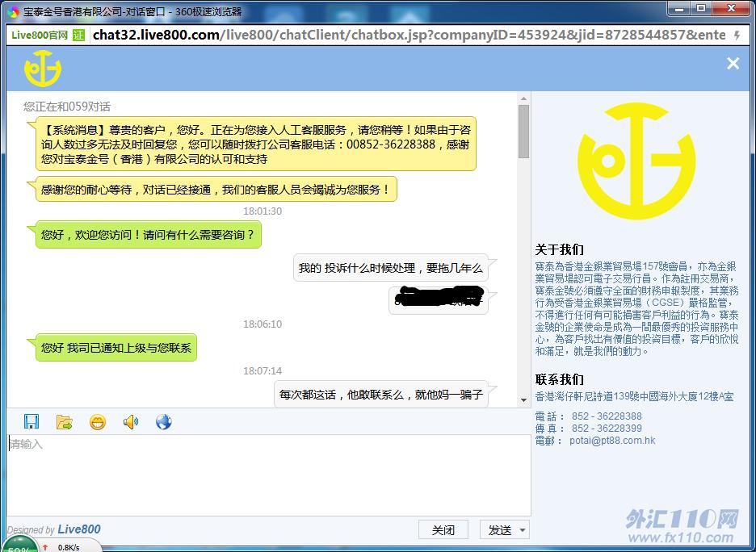Click the 您正在和059对话 status text
Image resolution: width=756 pixels, height=552 pixels.
[66, 107]
